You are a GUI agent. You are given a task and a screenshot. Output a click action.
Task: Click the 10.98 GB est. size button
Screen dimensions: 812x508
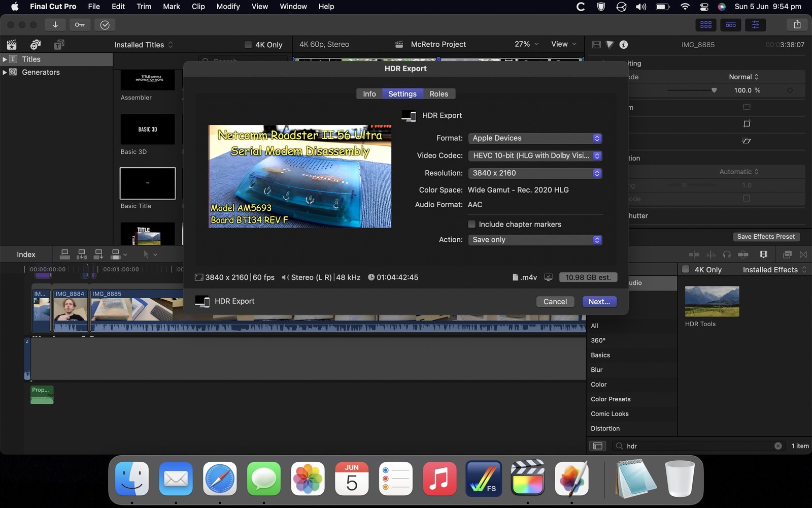[x=588, y=277]
